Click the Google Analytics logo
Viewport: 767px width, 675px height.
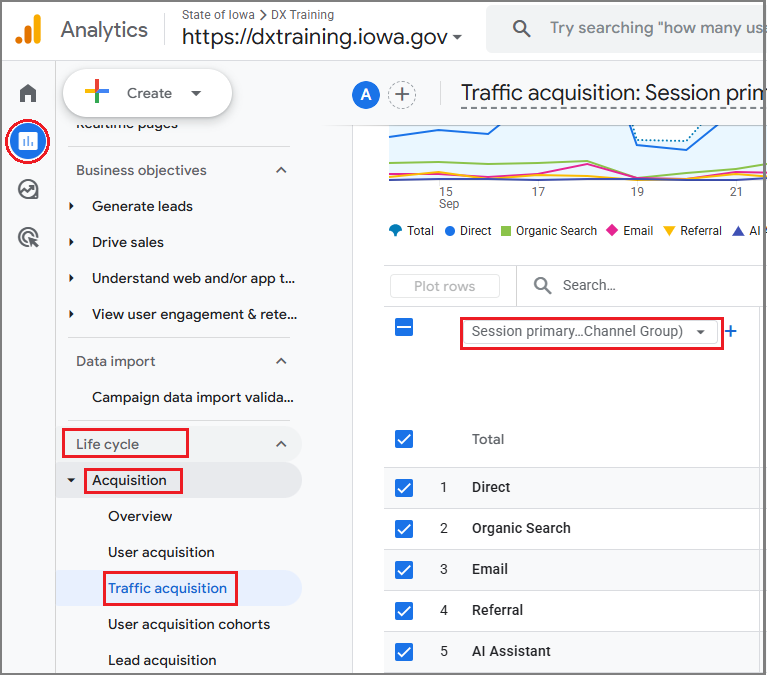click(28, 29)
